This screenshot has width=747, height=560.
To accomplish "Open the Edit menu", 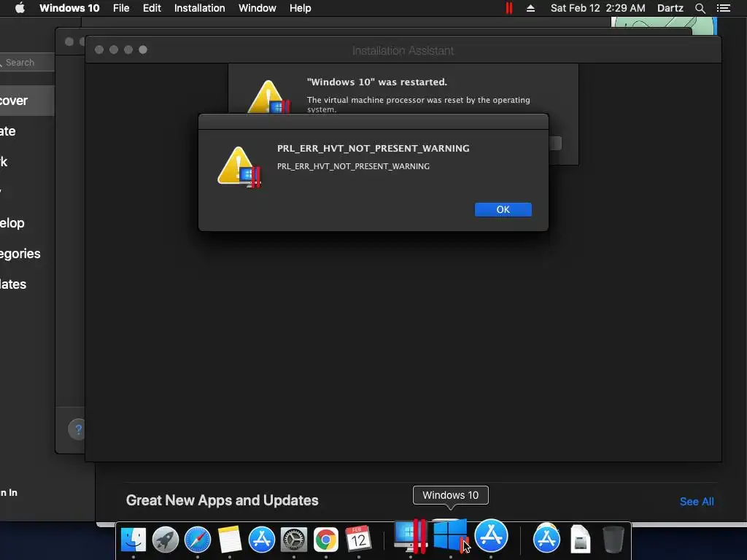I will coord(152,8).
